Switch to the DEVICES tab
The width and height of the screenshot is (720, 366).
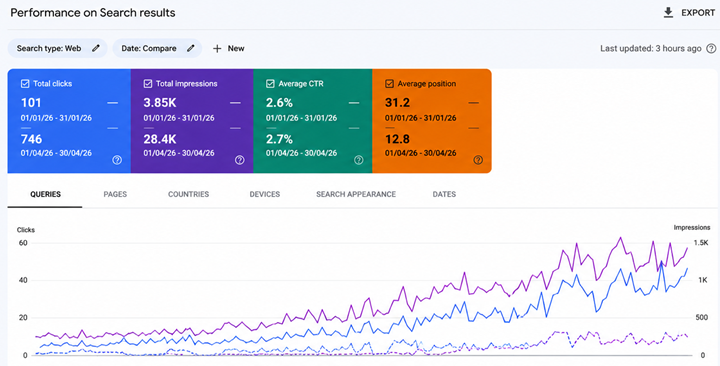264,194
